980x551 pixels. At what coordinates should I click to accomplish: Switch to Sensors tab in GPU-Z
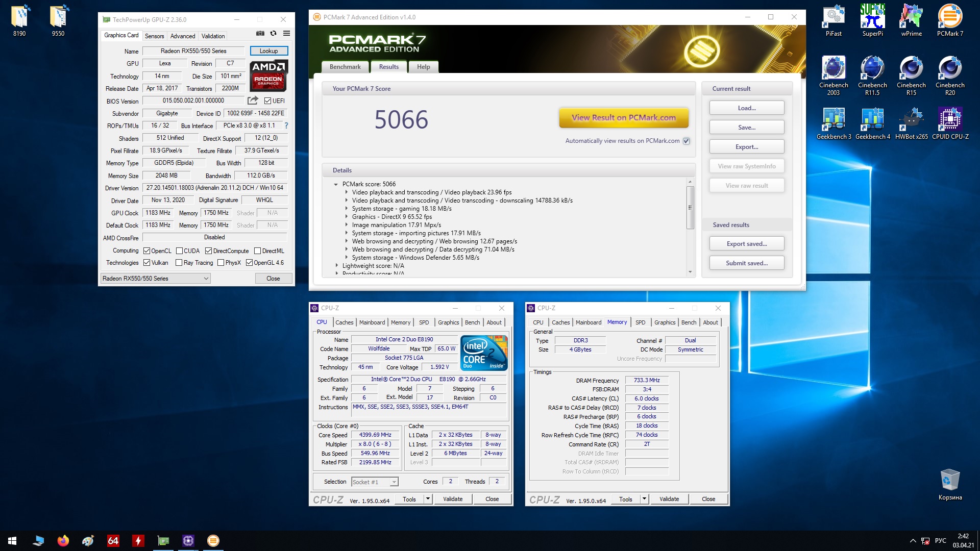(x=154, y=36)
